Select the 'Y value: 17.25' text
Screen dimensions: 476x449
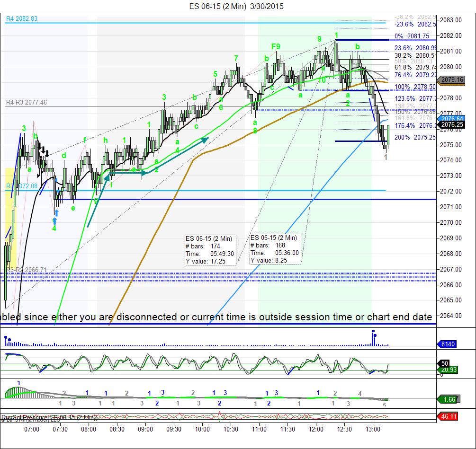click(206, 261)
